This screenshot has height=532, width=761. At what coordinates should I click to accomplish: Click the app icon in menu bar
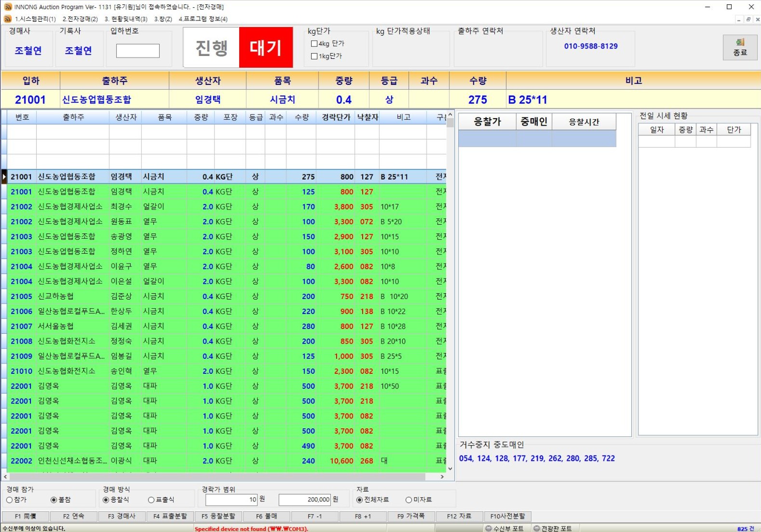pyautogui.click(x=8, y=19)
